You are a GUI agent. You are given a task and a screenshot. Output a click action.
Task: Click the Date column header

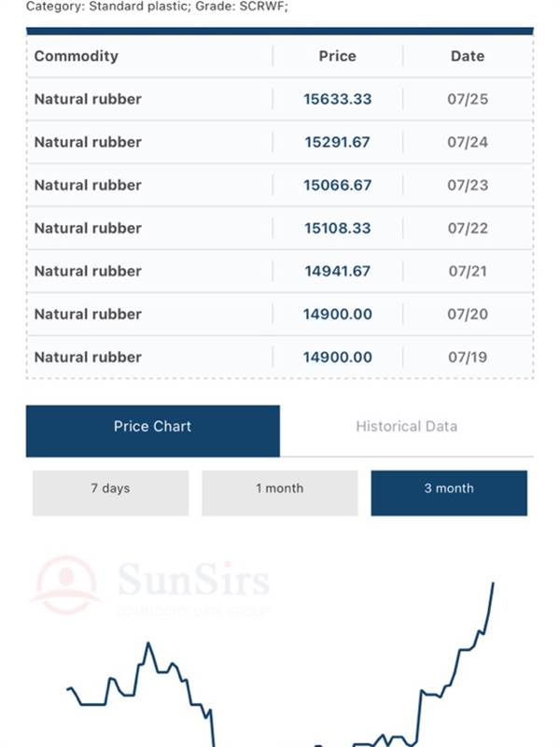pyautogui.click(x=468, y=56)
